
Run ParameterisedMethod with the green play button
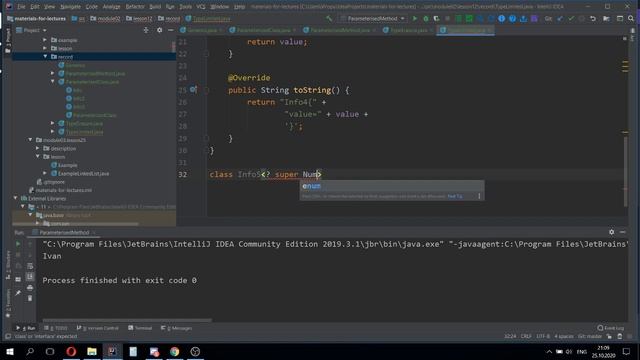pos(415,18)
